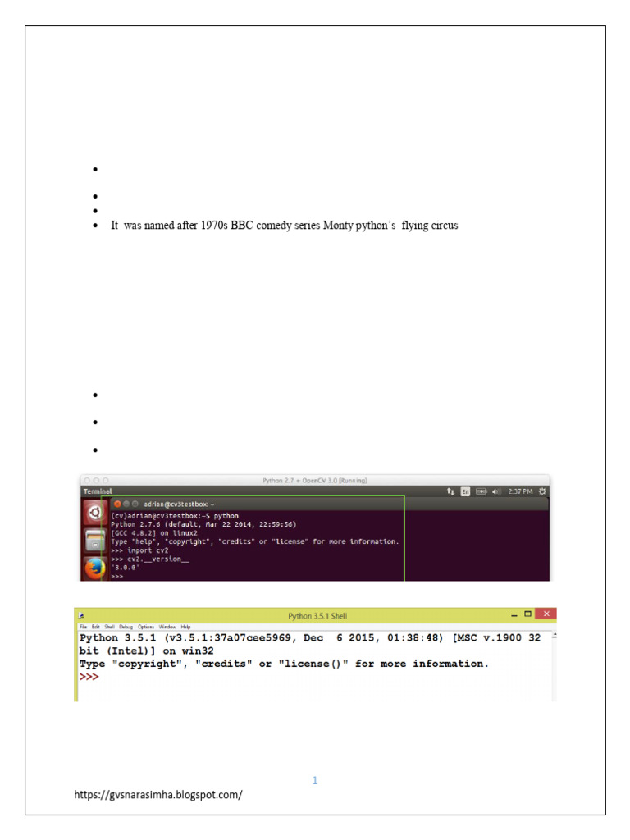
Task: Minimize the adrian@cv3testbox terminal window
Action: [x=126, y=504]
